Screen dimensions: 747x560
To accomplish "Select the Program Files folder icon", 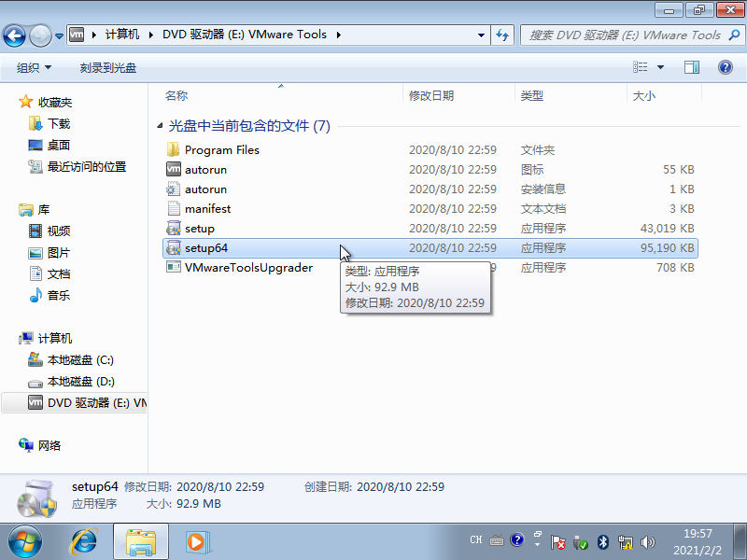I will pyautogui.click(x=174, y=149).
